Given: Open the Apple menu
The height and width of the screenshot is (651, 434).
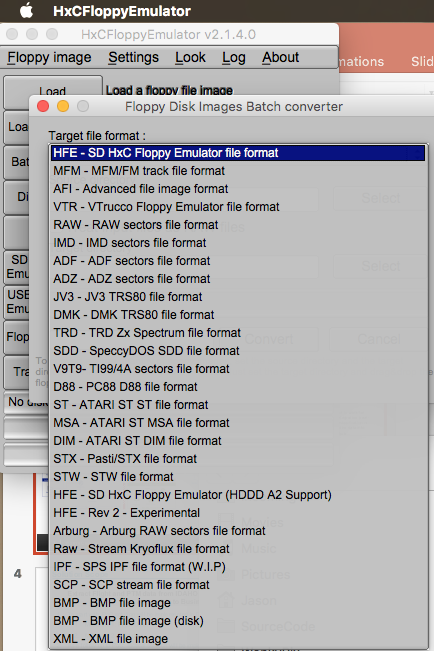Looking at the screenshot, I should 26,11.
